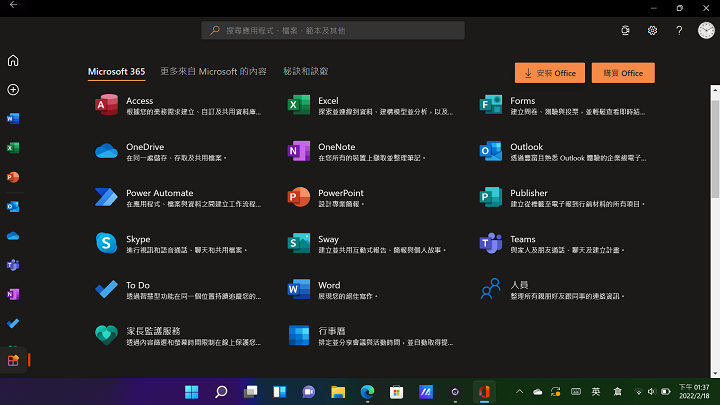
Task: Open File Explorer on the taskbar
Action: pos(338,392)
